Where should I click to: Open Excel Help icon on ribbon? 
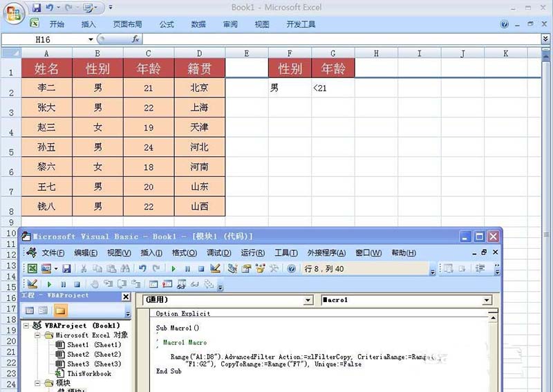pyautogui.click(x=505, y=24)
